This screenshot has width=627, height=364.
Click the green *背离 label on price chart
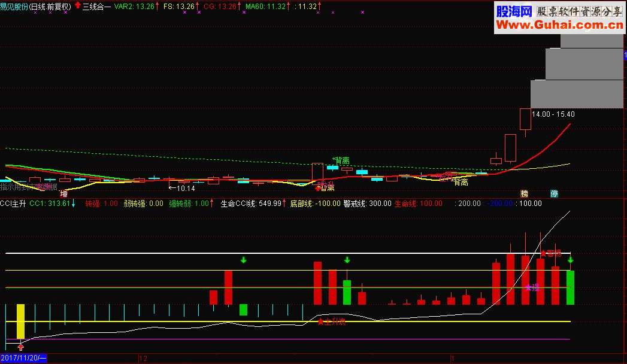tap(341, 160)
